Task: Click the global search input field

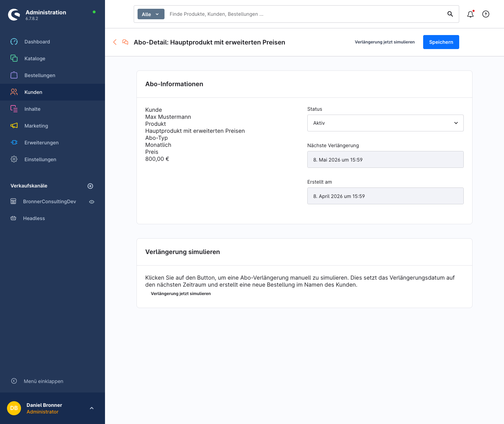Action: pyautogui.click(x=304, y=14)
